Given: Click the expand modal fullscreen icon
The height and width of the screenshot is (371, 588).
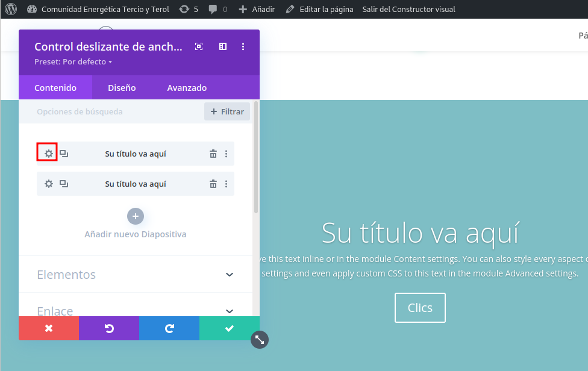Looking at the screenshot, I should (x=199, y=46).
